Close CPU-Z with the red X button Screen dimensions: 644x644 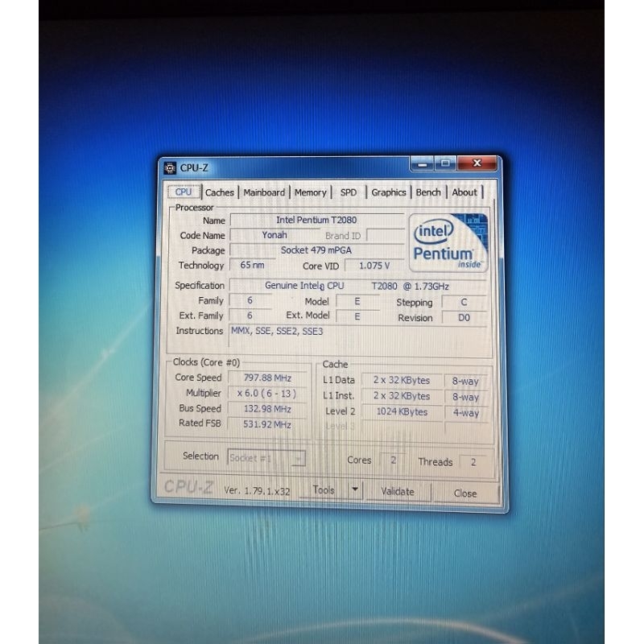[478, 163]
